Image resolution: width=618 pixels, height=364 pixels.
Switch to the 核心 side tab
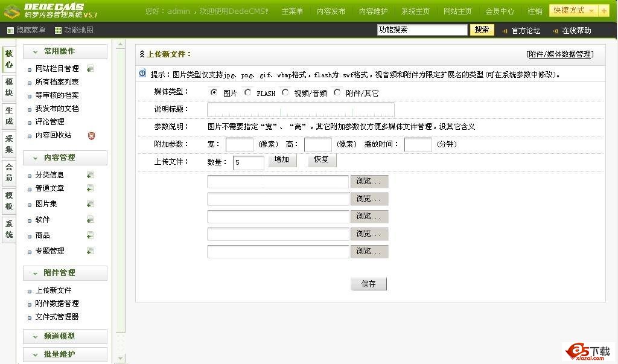8,59
